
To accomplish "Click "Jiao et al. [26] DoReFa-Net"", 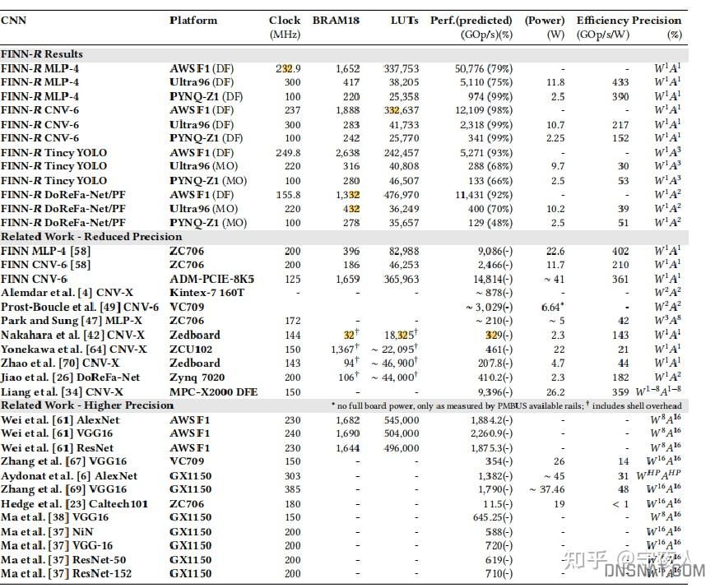I will click(70, 377).
